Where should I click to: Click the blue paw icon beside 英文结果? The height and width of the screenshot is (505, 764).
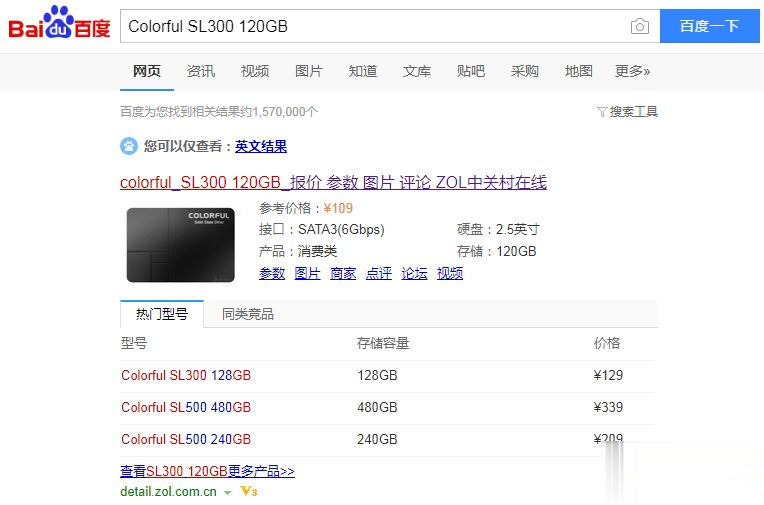[x=129, y=146]
